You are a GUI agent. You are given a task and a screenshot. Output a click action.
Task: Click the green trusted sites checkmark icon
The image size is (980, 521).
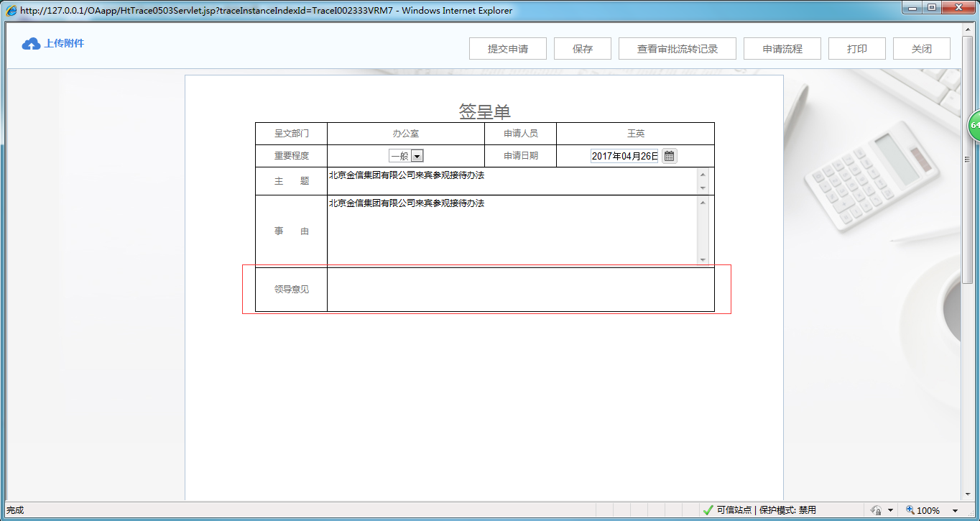[708, 510]
